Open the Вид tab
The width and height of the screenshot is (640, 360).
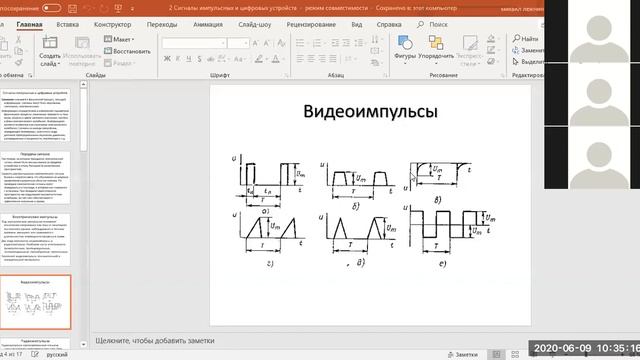(x=357, y=24)
